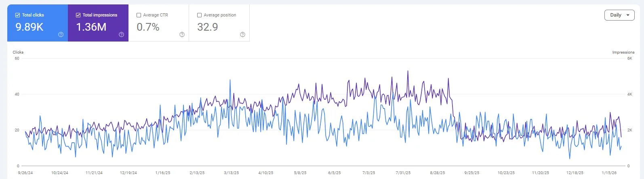Click the 9/26/24 start date label

[x=25, y=173]
